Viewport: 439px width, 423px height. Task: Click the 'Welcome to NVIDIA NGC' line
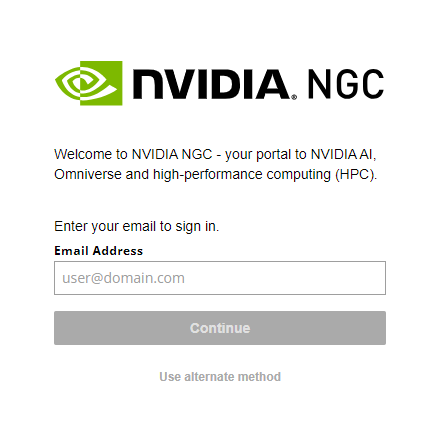215,155
